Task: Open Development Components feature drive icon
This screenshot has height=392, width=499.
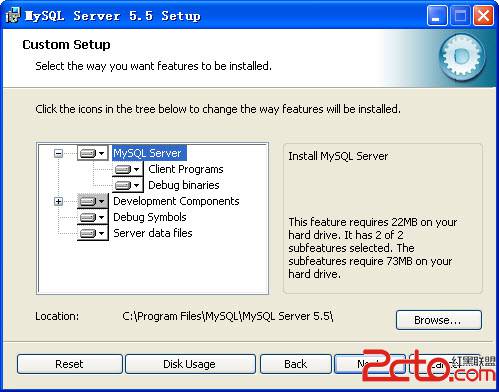Action: (x=93, y=201)
